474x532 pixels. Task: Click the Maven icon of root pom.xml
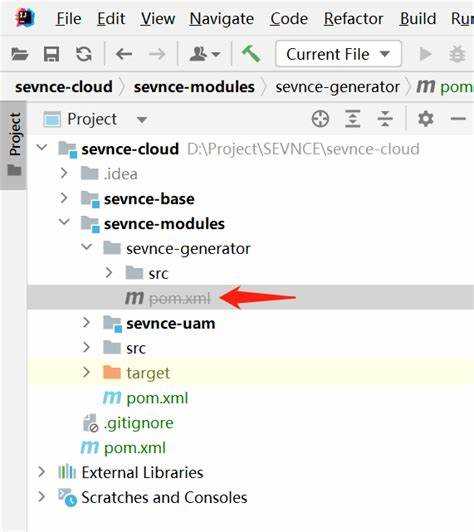(x=90, y=448)
